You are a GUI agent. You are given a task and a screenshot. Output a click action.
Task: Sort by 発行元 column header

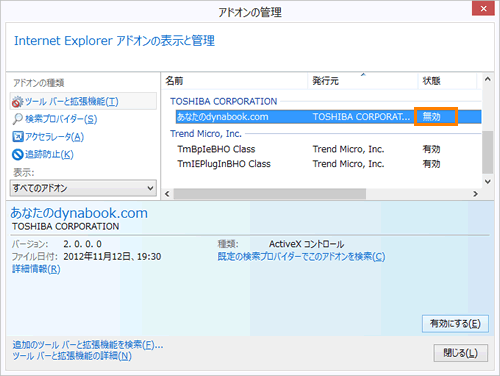[x=363, y=81]
